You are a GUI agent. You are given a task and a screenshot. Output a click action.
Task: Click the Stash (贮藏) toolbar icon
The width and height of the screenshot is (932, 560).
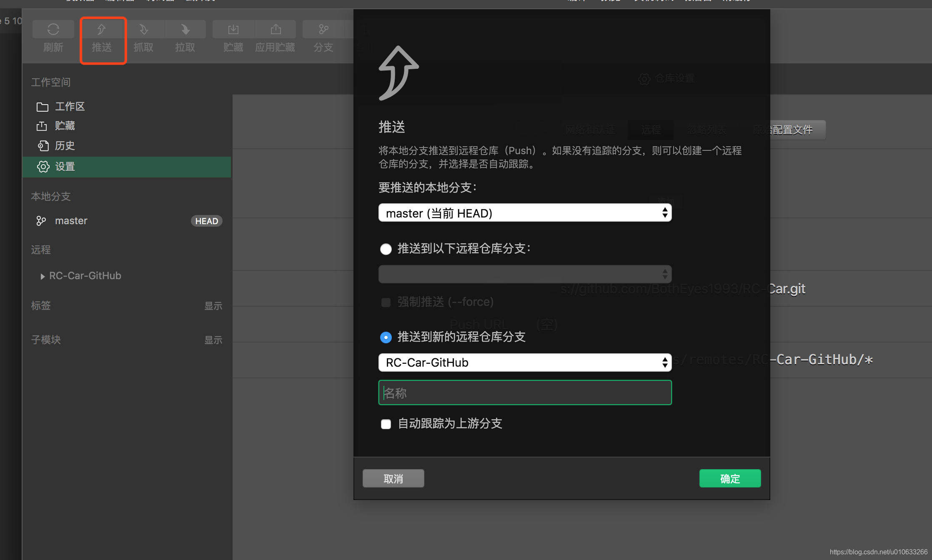click(x=233, y=30)
